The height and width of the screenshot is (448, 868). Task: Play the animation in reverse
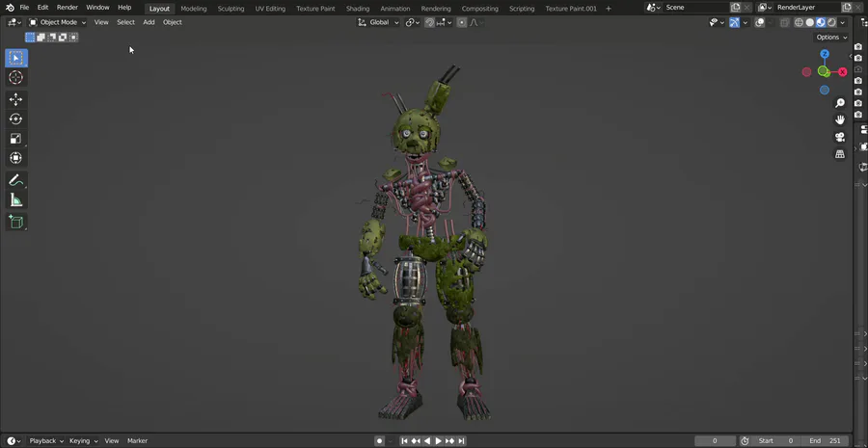tap(427, 441)
